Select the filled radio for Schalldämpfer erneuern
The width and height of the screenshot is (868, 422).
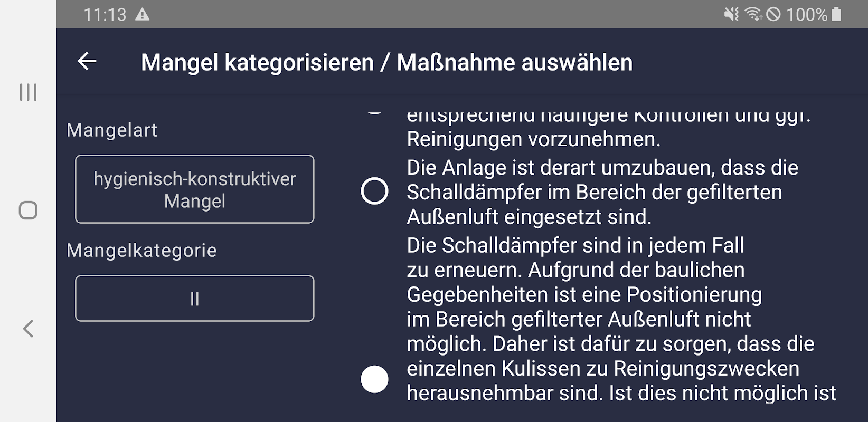tap(374, 379)
